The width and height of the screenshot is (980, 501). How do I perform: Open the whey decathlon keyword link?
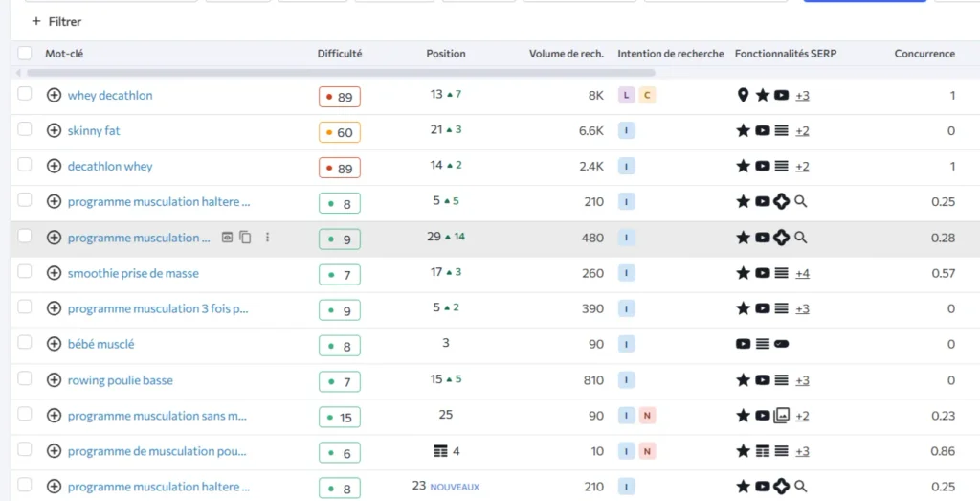pyautogui.click(x=110, y=95)
